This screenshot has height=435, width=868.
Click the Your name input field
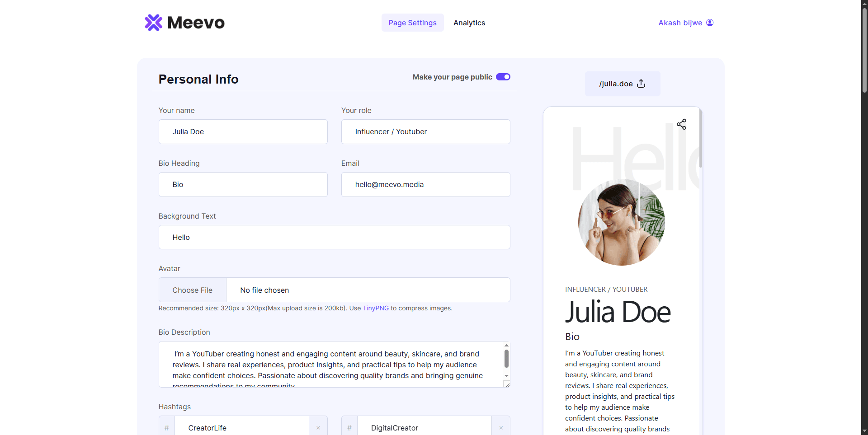click(243, 131)
